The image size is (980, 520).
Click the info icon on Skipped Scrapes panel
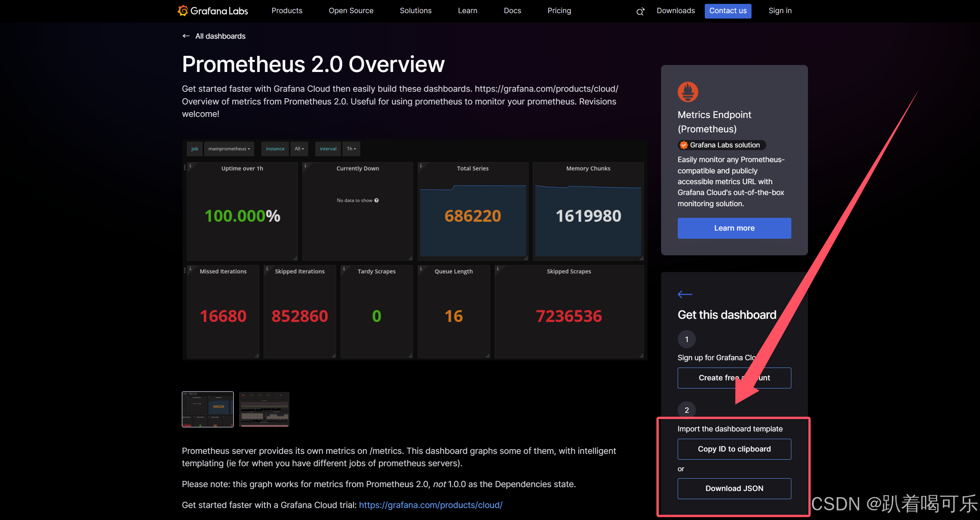498,269
